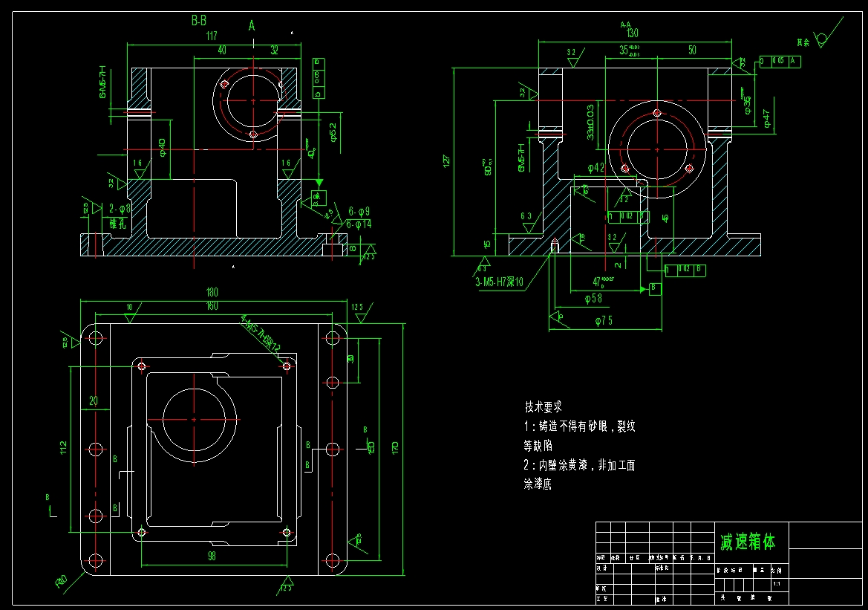Click the parallelism tolerance frame 0.05 A
The height and width of the screenshot is (610, 868).
(777, 62)
